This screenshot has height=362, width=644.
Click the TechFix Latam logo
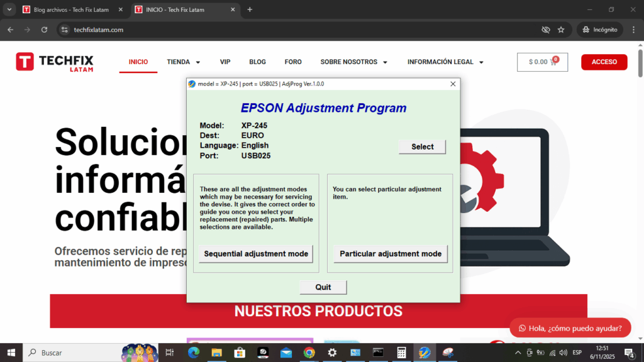[x=55, y=62]
